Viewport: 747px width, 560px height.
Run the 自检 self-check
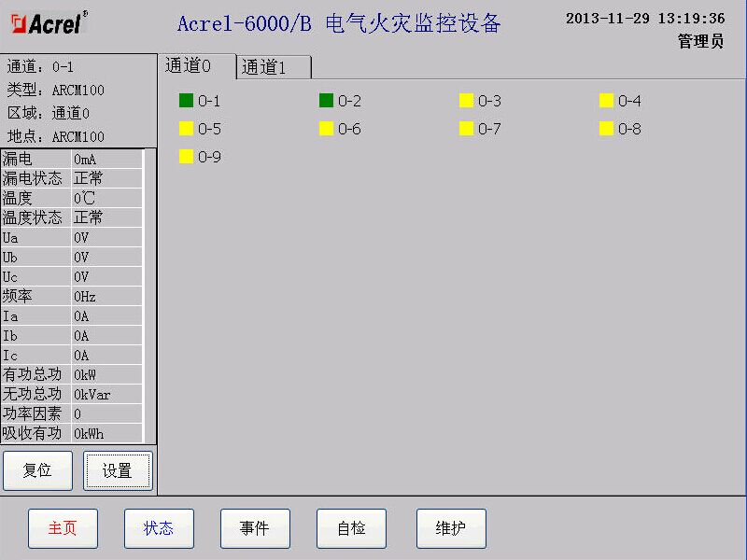351,528
